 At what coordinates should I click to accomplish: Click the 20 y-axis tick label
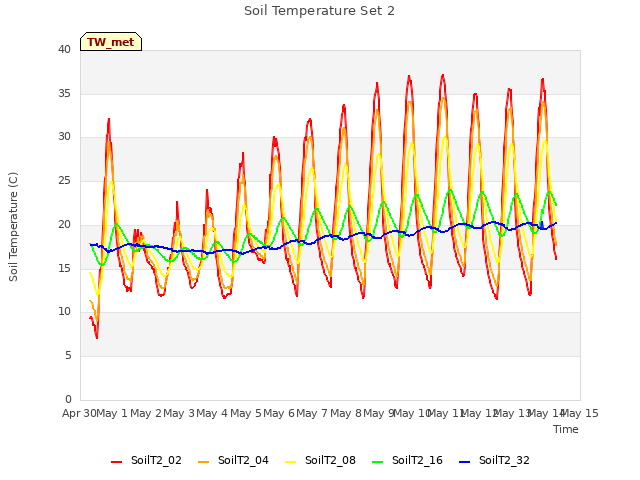tap(64, 224)
